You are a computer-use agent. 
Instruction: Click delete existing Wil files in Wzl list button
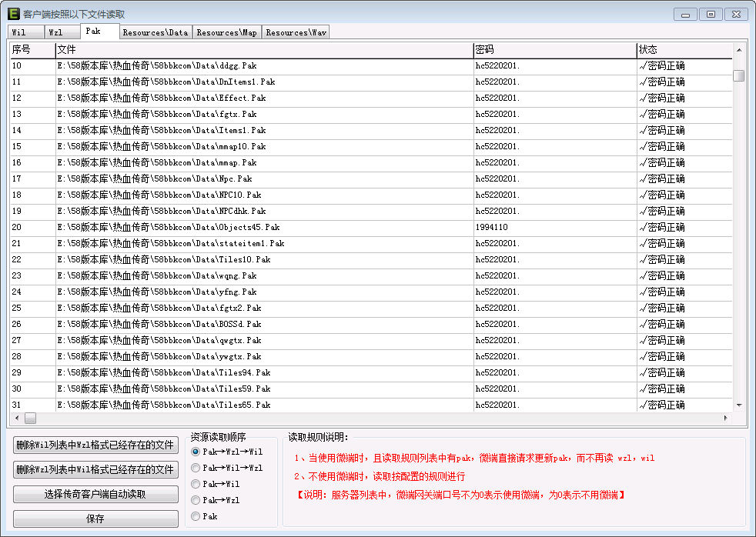coord(95,470)
